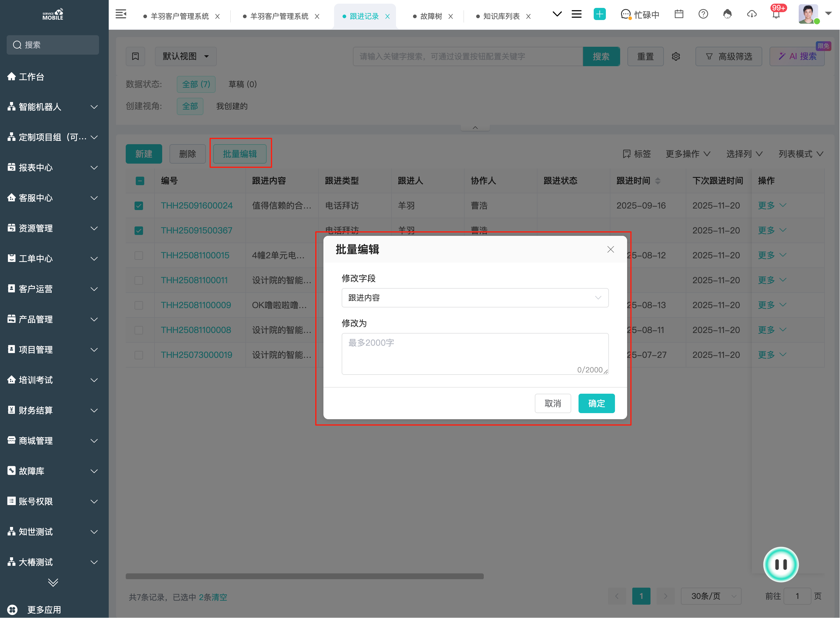Click the 新建 button
This screenshot has width=840, height=618.
tap(144, 154)
